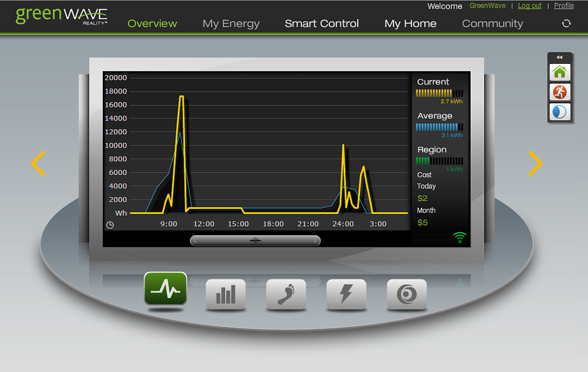Click the 20000 y-axis label

pos(115,77)
